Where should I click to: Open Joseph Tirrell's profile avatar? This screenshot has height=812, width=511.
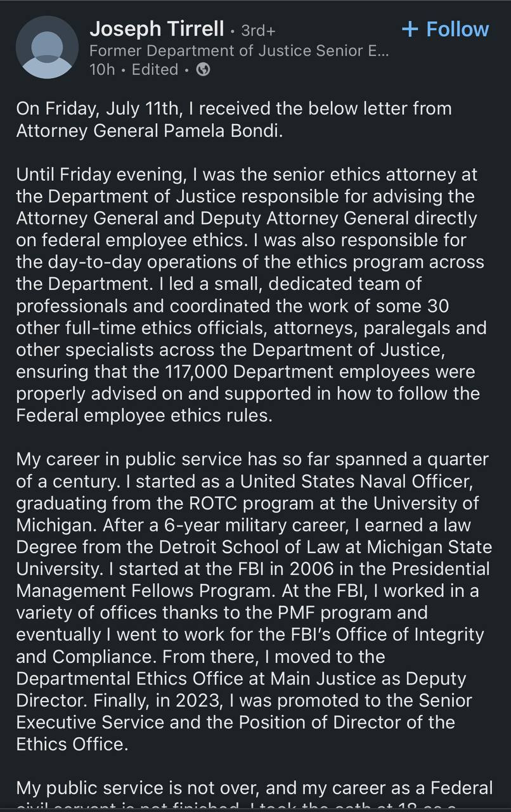click(47, 48)
